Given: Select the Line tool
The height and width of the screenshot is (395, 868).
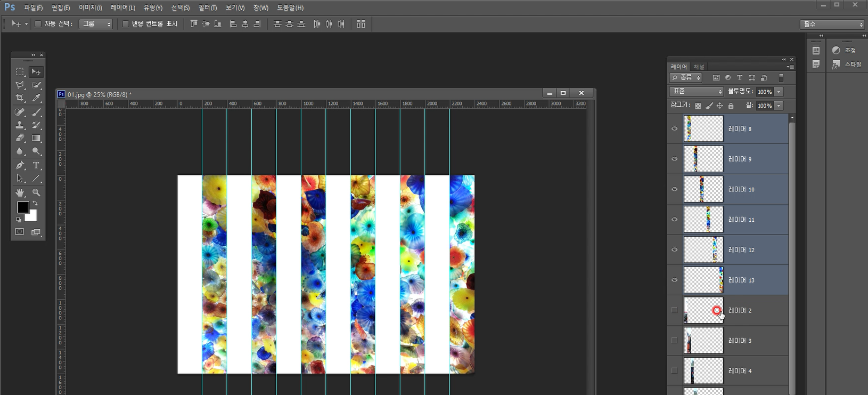Looking at the screenshot, I should [36, 179].
